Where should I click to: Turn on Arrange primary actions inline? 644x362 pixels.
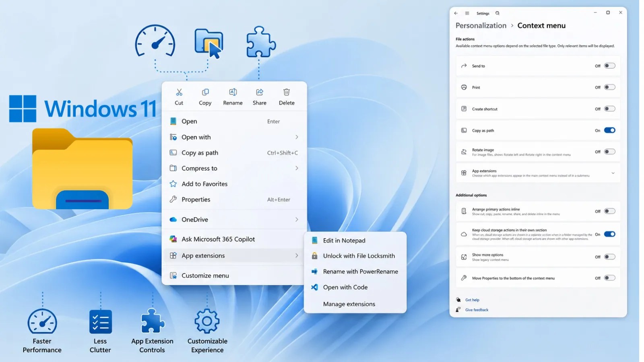pos(610,211)
